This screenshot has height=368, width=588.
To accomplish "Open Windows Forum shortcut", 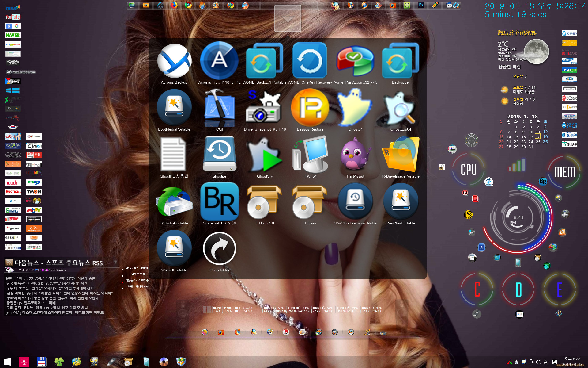I will [x=21, y=72].
